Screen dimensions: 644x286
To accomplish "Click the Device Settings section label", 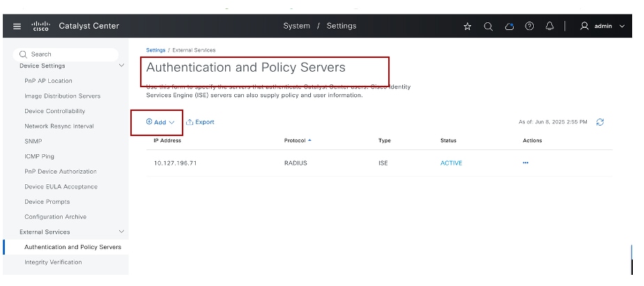I will coord(43,66).
